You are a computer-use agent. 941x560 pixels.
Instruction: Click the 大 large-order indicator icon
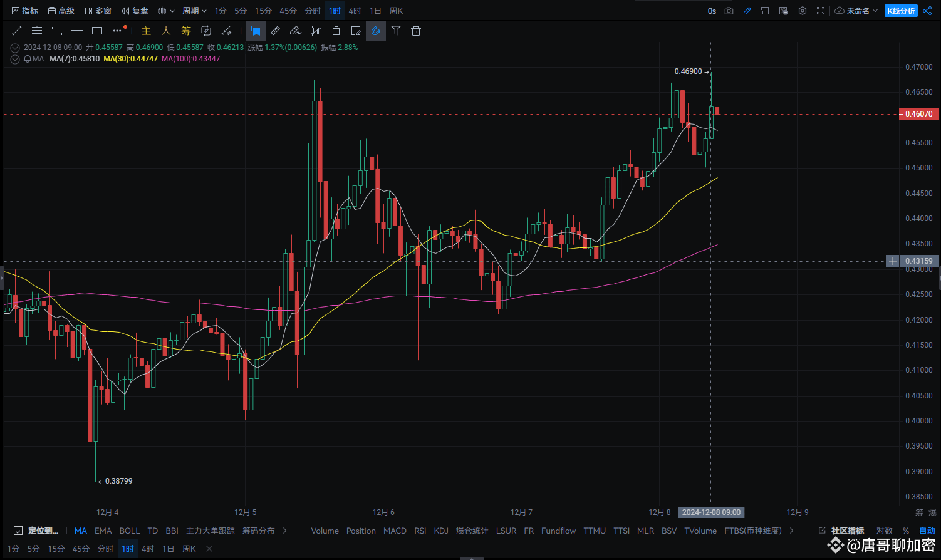(x=166, y=31)
